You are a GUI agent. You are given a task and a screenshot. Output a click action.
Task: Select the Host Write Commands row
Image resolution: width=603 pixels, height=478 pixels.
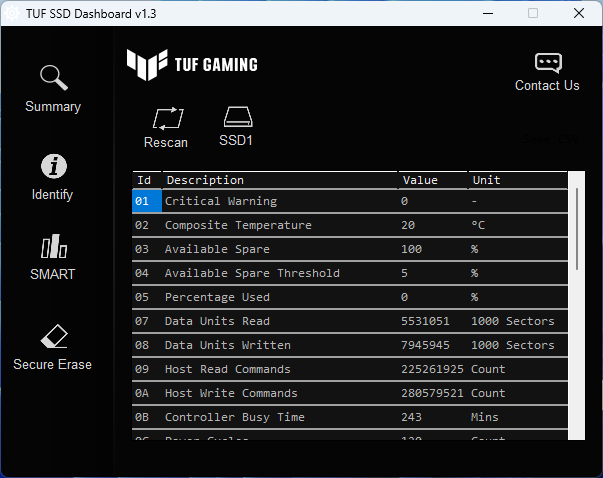click(350, 393)
